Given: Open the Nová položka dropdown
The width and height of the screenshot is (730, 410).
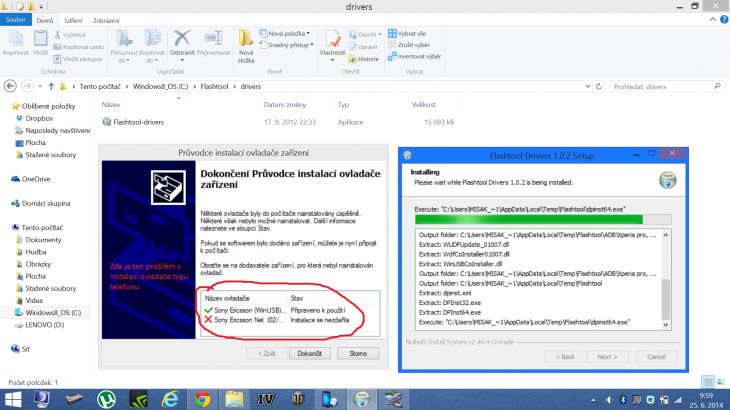Looking at the screenshot, I should coord(284,34).
